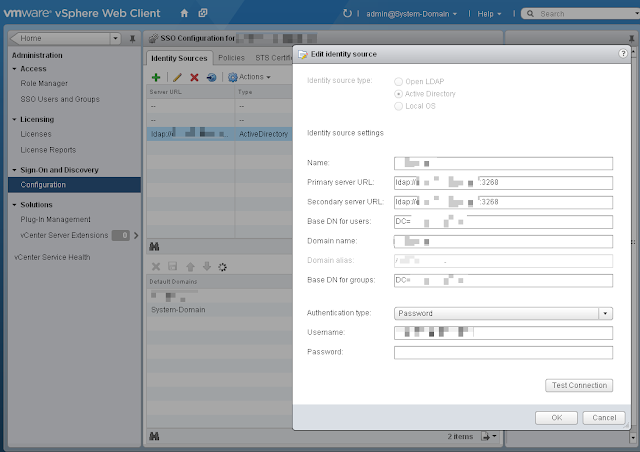Click add to default domains icon
Screen dimensions: 640x452
tap(211, 77)
